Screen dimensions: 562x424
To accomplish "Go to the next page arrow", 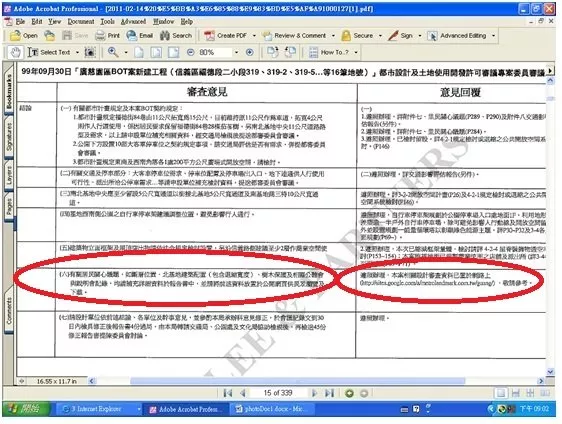I will coord(314,393).
